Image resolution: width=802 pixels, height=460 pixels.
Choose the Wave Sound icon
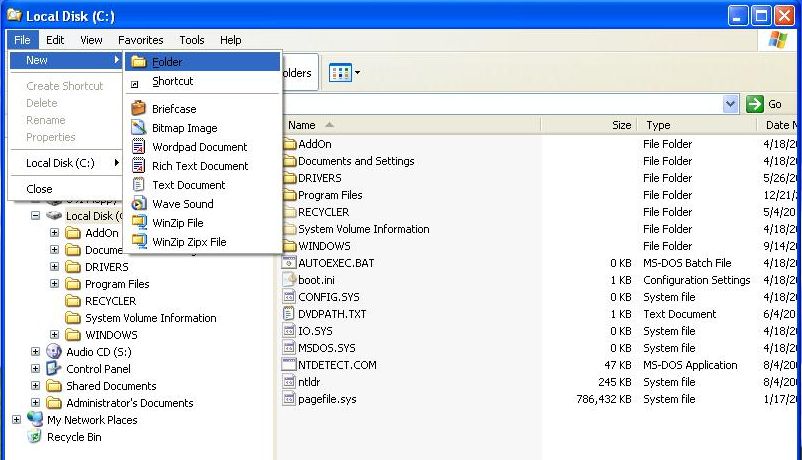[139, 204]
